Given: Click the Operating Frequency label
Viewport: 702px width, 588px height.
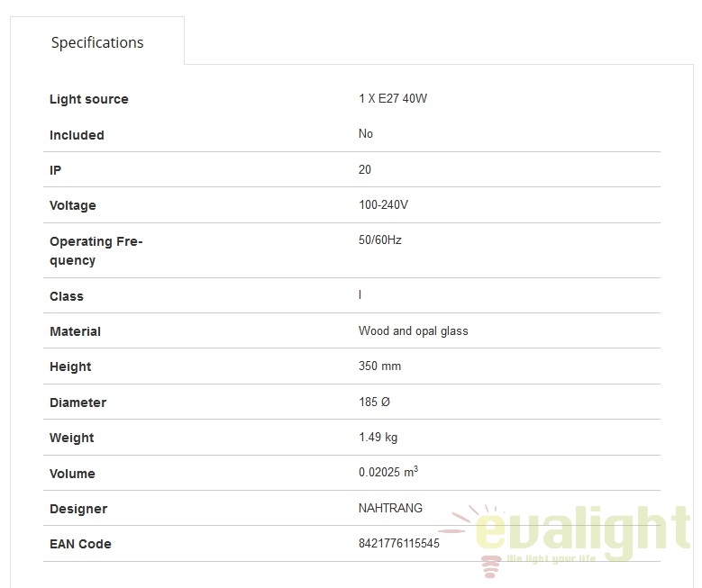Looking at the screenshot, I should coord(96,250).
